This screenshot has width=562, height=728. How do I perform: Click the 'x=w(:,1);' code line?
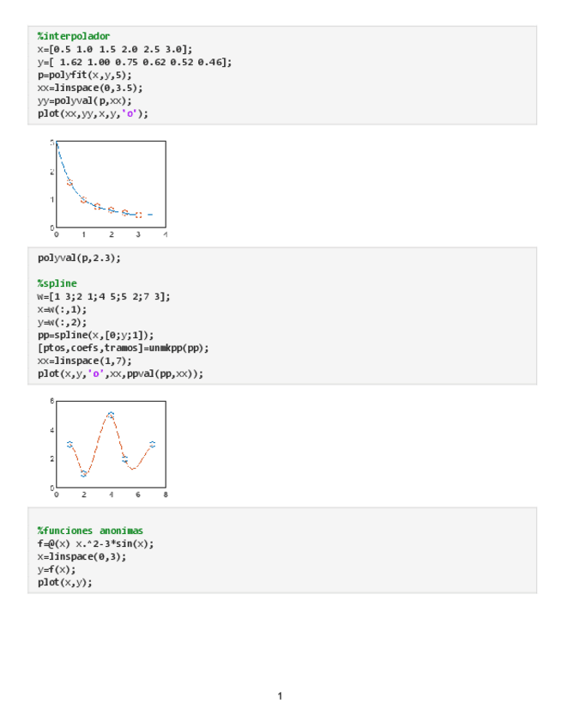60,309
